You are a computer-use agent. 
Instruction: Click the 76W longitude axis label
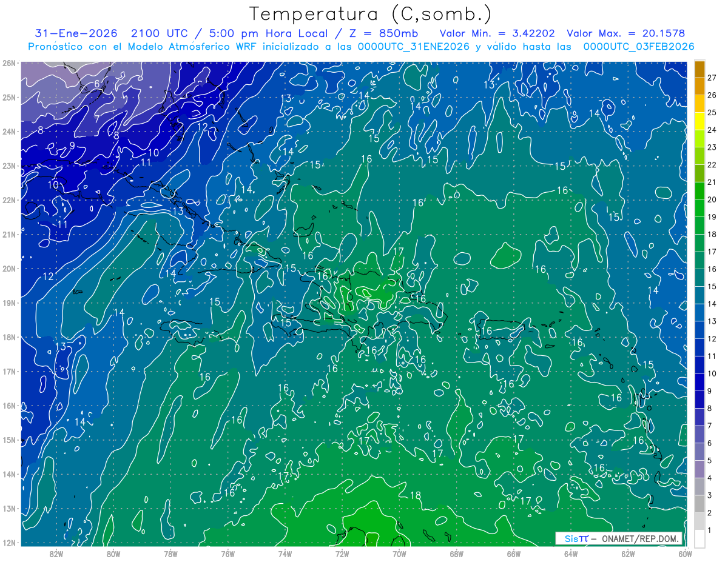pyautogui.click(x=227, y=554)
